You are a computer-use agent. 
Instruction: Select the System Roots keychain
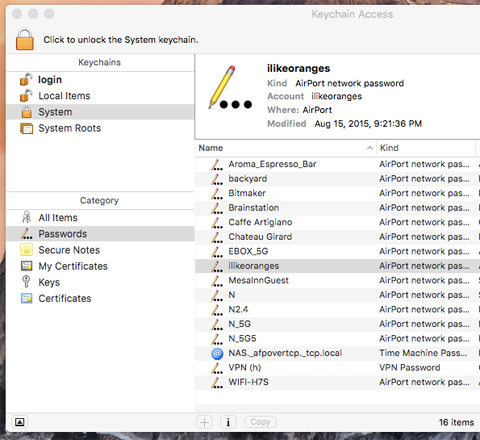tap(100, 128)
